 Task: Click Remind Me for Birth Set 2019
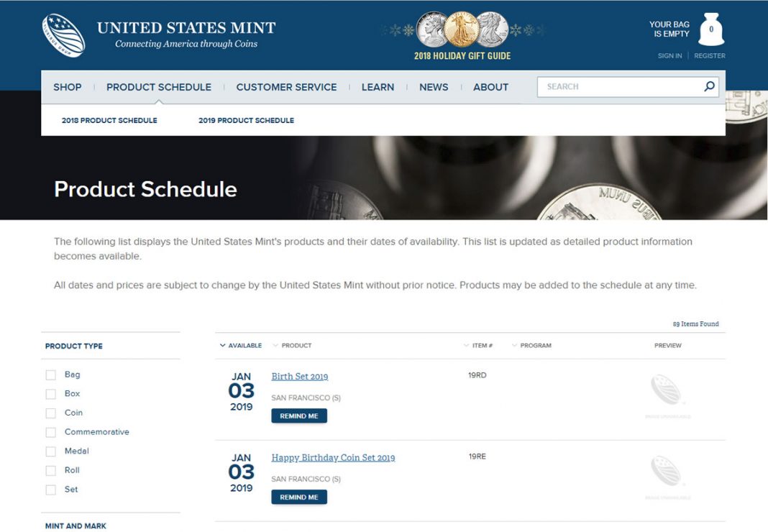coord(299,416)
